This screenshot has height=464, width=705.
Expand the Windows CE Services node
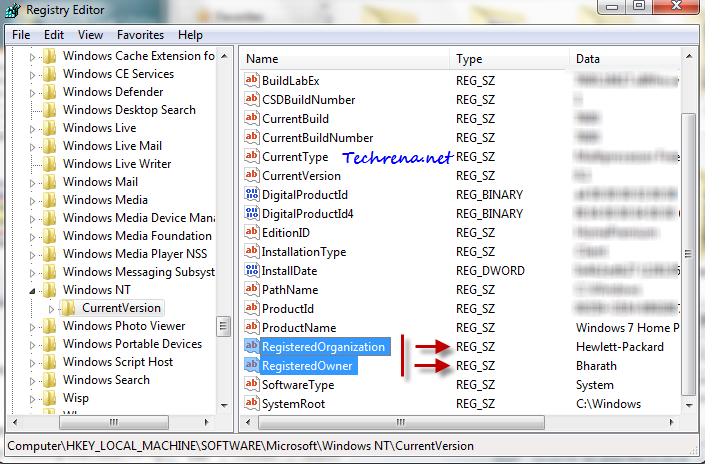(32, 75)
